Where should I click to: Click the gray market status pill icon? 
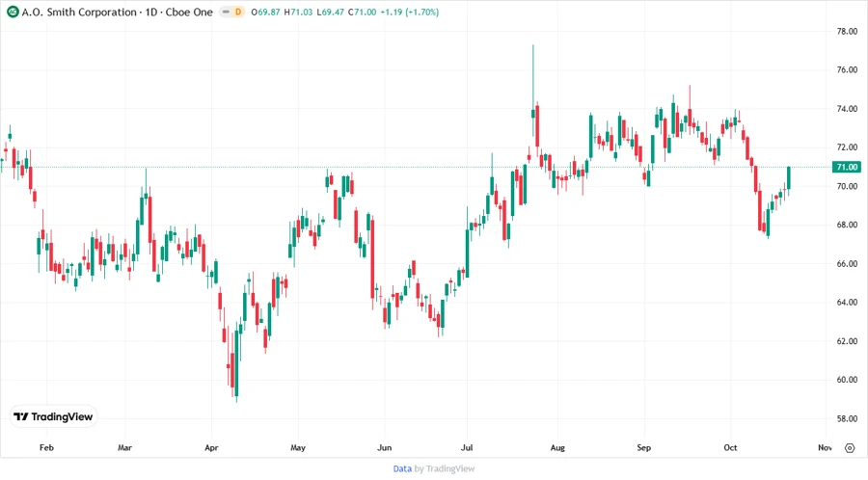pos(226,12)
